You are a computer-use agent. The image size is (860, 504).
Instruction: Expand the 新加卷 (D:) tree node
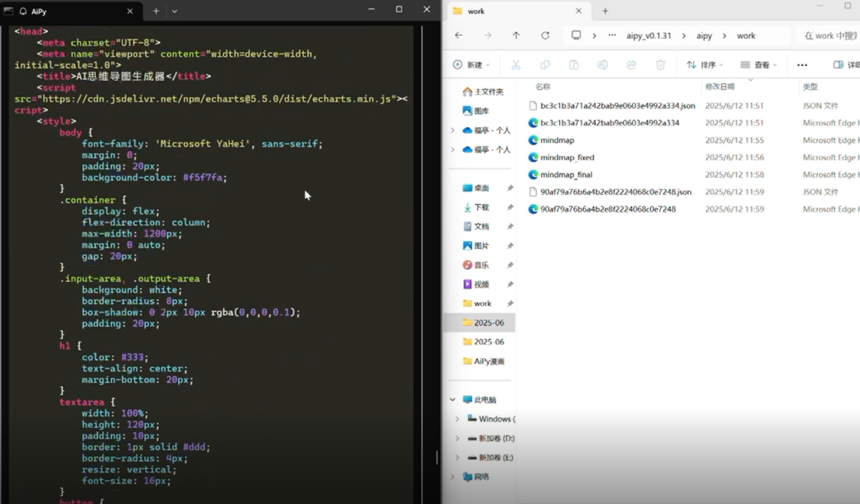pyautogui.click(x=457, y=438)
